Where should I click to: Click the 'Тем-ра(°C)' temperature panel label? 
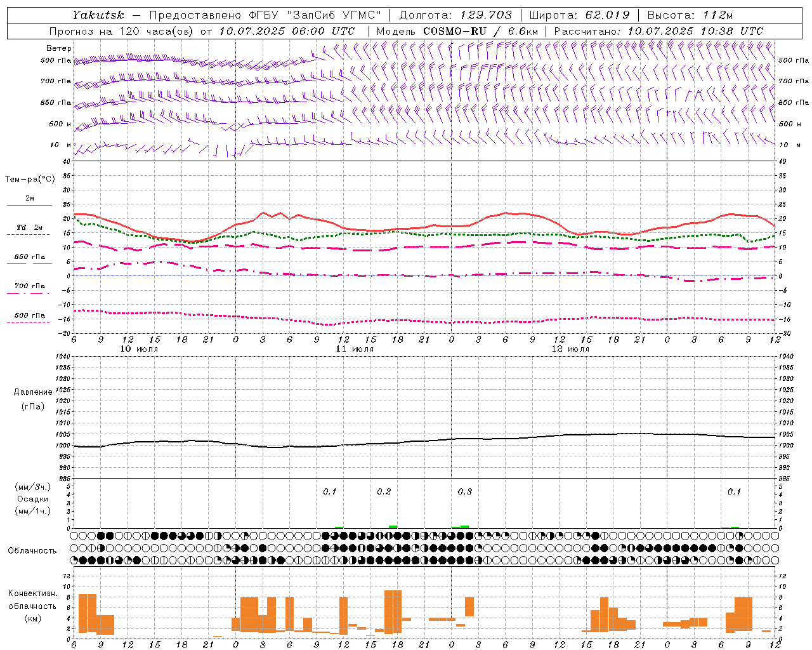(30, 180)
